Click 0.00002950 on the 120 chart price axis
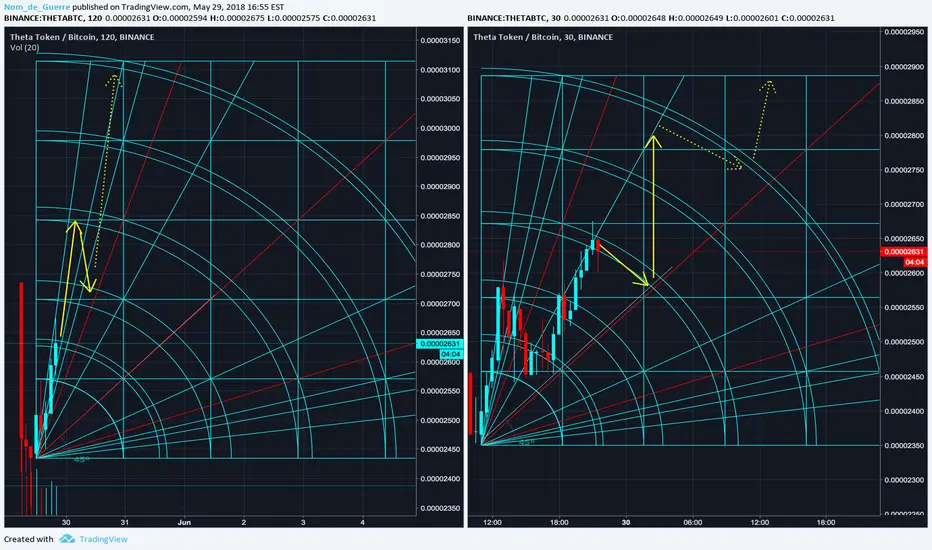The image size is (932, 550). 440,158
